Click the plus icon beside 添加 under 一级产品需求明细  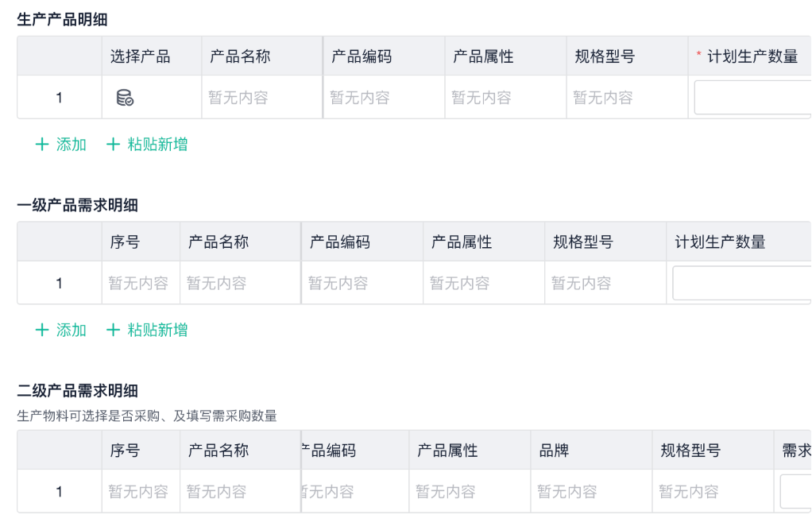coord(42,330)
